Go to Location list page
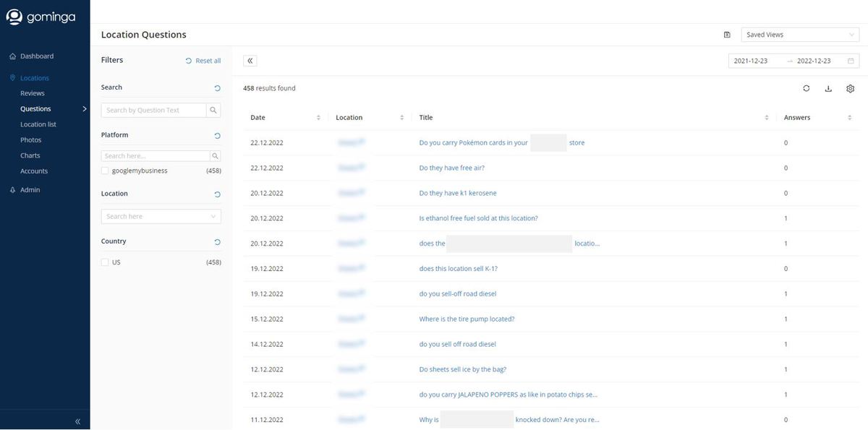The height and width of the screenshot is (430, 868). click(38, 124)
